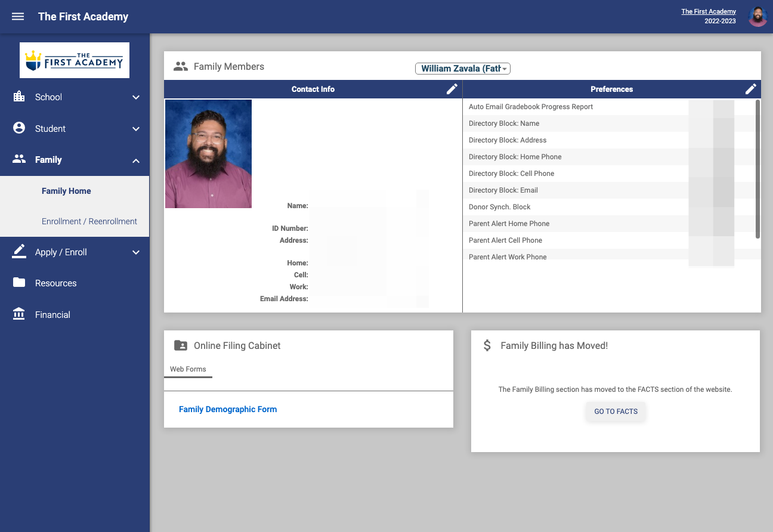The image size is (773, 532).
Task: Click the Resources folder icon
Action: 19,283
